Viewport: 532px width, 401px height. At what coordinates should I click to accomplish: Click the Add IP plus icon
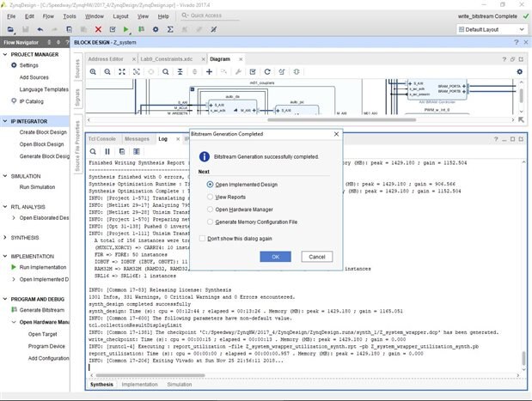pos(211,71)
